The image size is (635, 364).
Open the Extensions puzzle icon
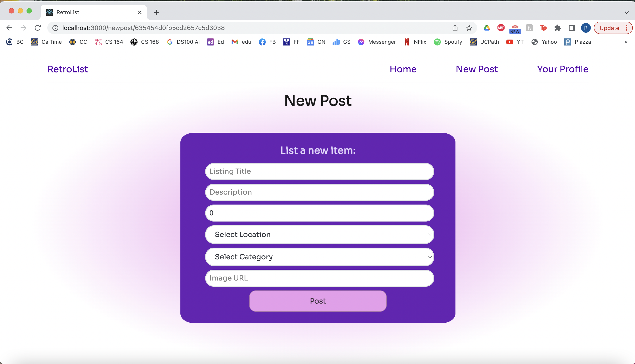557,28
